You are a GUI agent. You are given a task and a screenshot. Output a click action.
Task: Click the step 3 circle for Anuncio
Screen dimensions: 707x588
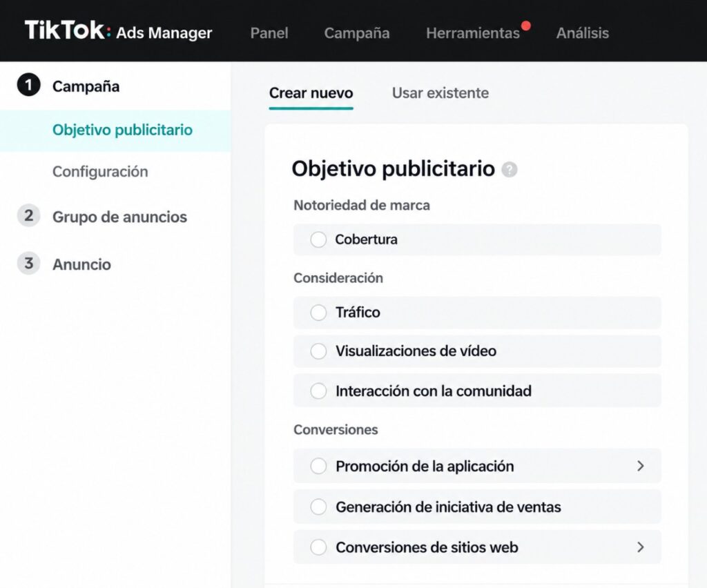tap(29, 264)
